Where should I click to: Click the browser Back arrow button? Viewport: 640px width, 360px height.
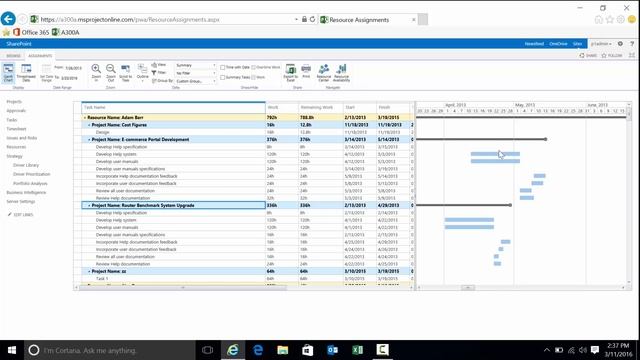(8, 19)
